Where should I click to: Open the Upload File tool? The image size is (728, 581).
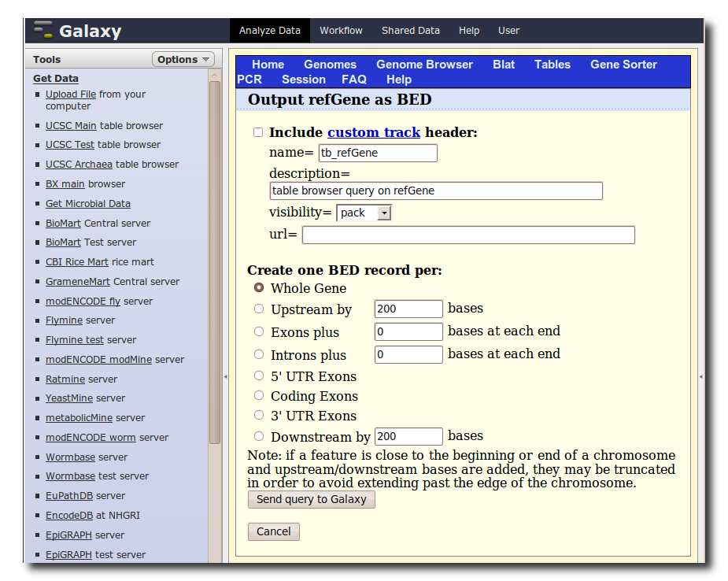click(71, 94)
